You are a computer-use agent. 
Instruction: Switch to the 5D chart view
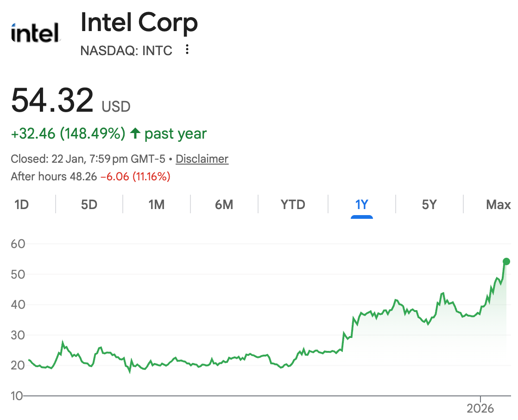click(88, 204)
